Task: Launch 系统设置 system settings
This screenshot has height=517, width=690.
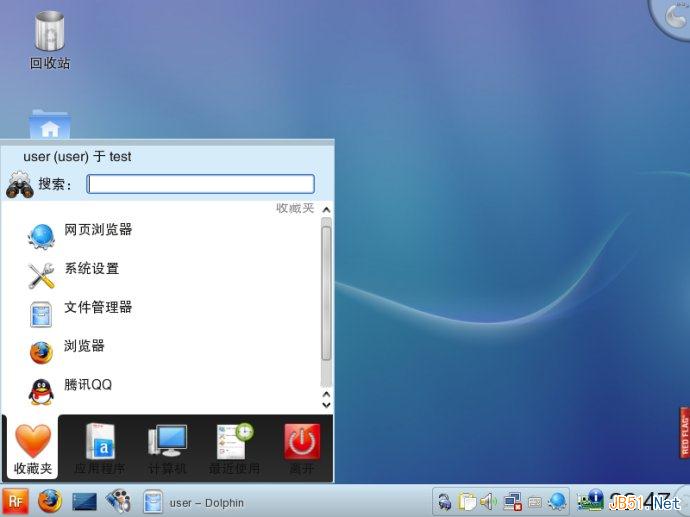Action: [91, 270]
